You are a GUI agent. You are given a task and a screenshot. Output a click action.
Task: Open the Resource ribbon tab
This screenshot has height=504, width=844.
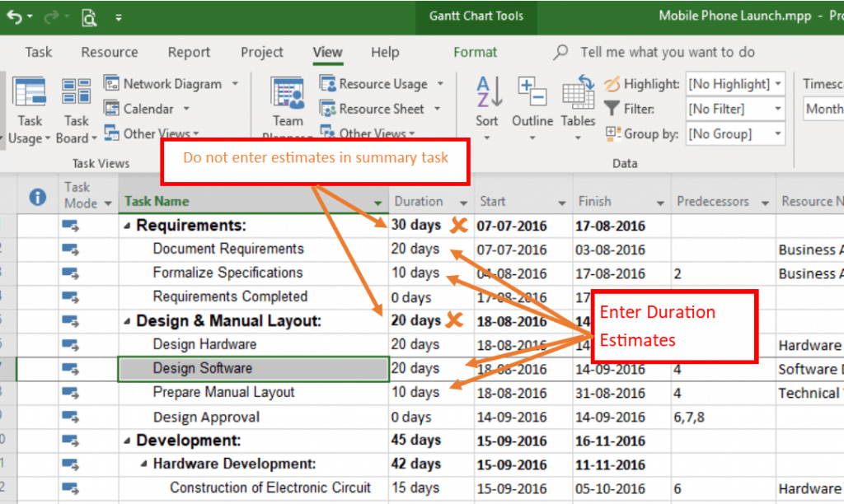point(110,52)
